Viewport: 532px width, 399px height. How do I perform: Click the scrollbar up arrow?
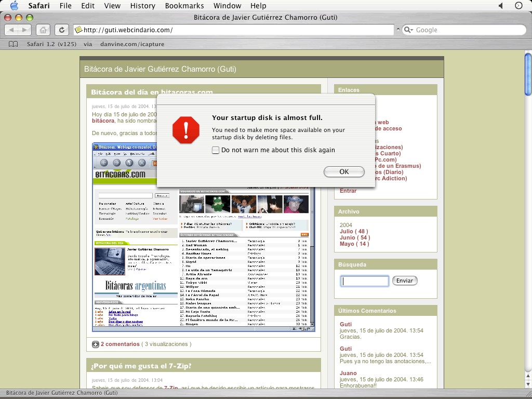pyautogui.click(x=528, y=376)
